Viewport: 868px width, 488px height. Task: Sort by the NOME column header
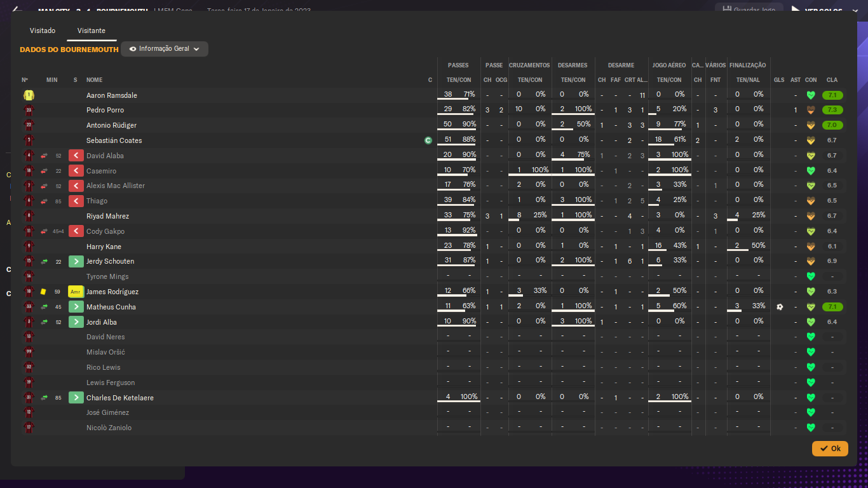[95, 80]
